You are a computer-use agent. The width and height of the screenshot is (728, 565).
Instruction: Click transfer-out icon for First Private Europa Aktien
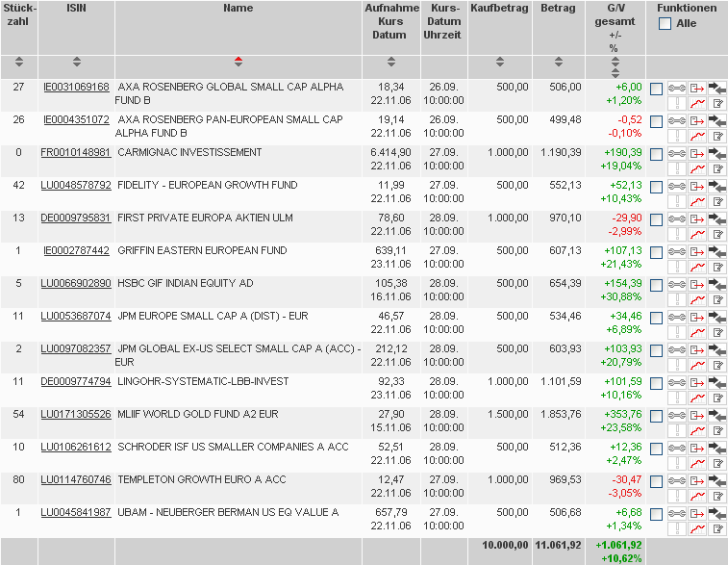pos(697,218)
